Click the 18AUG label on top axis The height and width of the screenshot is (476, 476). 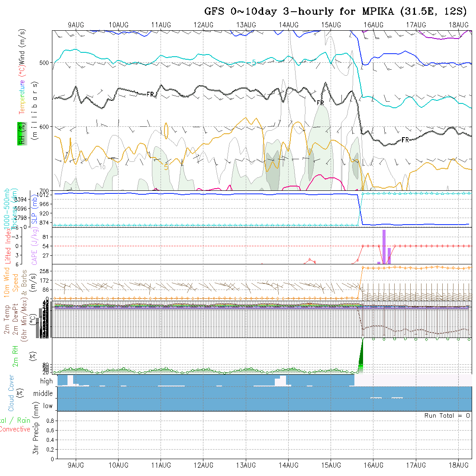[x=458, y=25]
